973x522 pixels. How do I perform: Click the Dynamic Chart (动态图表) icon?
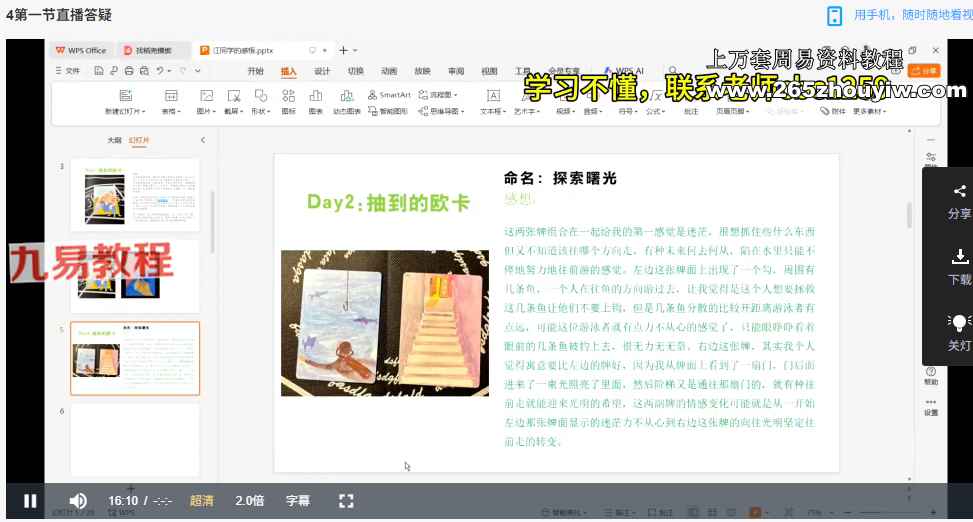click(347, 95)
